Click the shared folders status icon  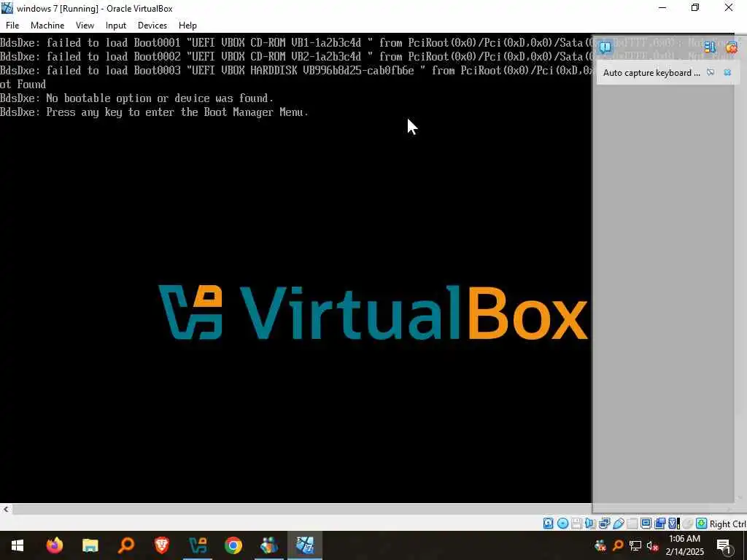point(632,524)
